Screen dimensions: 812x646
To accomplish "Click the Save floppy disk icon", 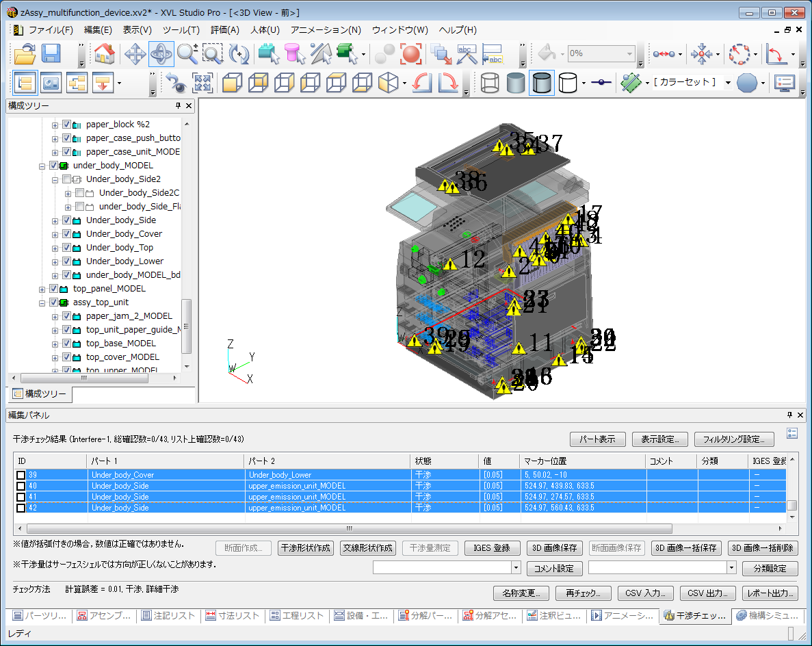I will [x=51, y=54].
